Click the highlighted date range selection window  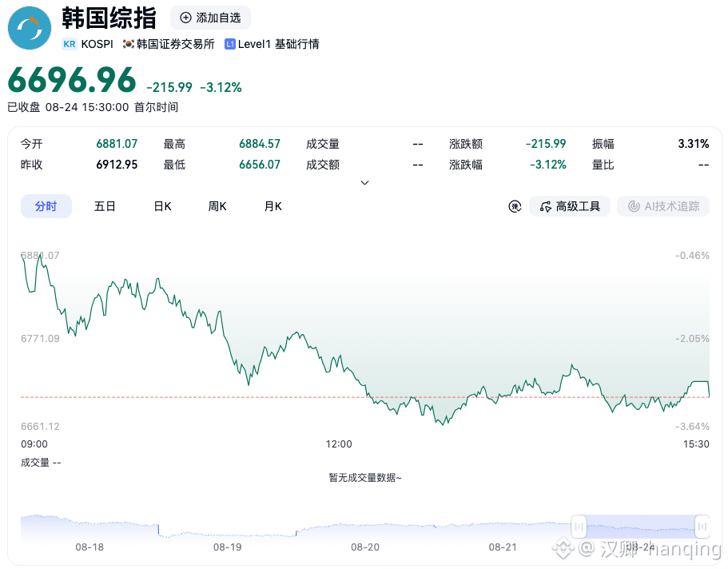[x=640, y=527]
